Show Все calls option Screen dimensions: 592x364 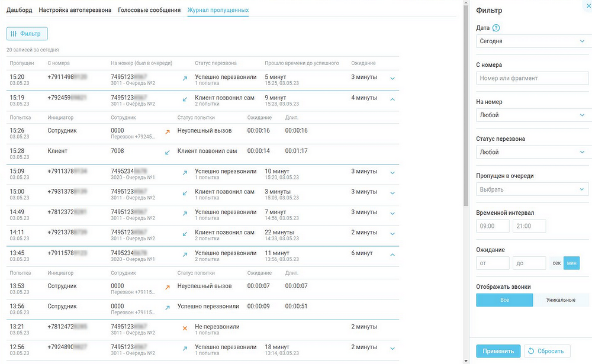pos(504,300)
